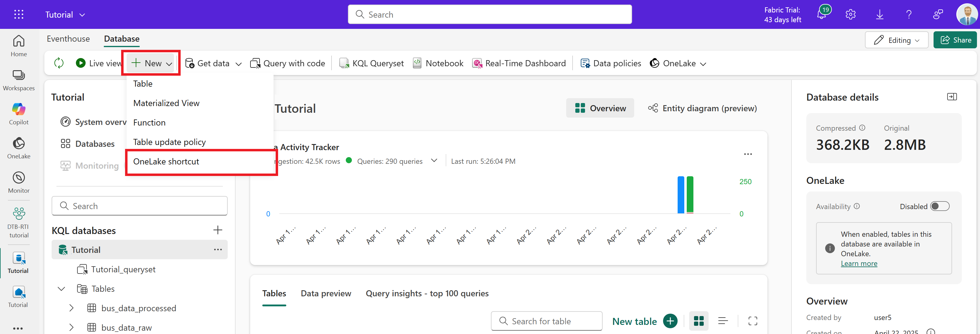Select Table from New menu

coord(200,84)
